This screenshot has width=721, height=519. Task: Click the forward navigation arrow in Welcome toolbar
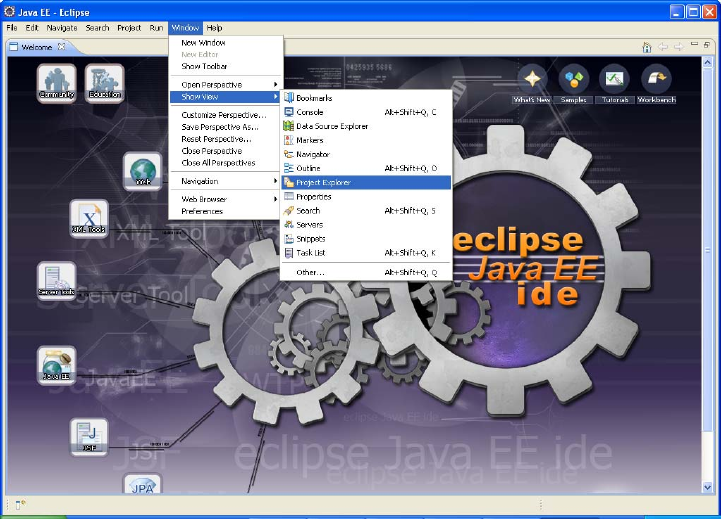tap(679, 47)
